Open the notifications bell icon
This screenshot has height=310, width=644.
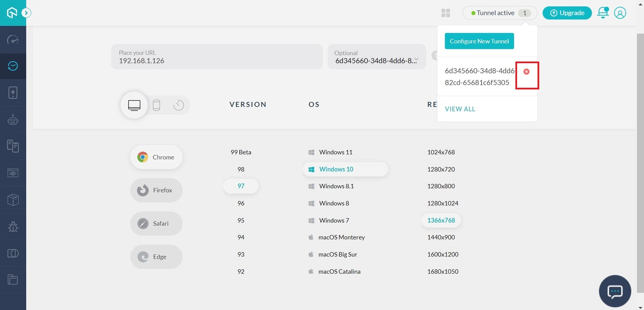(x=603, y=13)
